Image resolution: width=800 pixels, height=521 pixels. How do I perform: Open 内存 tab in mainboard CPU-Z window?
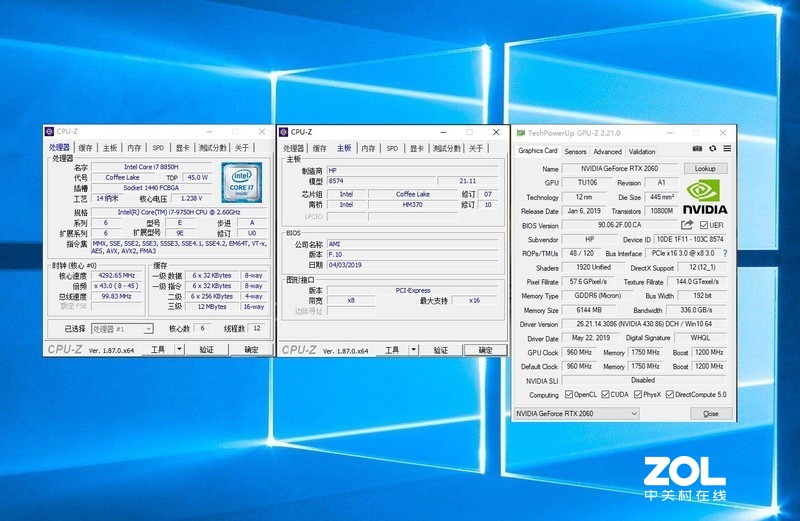coord(368,148)
